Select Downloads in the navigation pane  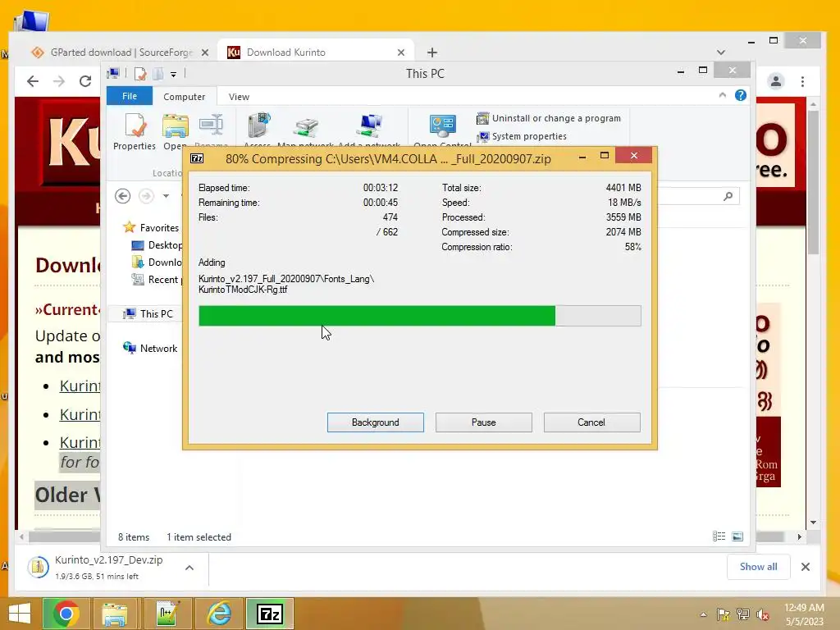157,262
